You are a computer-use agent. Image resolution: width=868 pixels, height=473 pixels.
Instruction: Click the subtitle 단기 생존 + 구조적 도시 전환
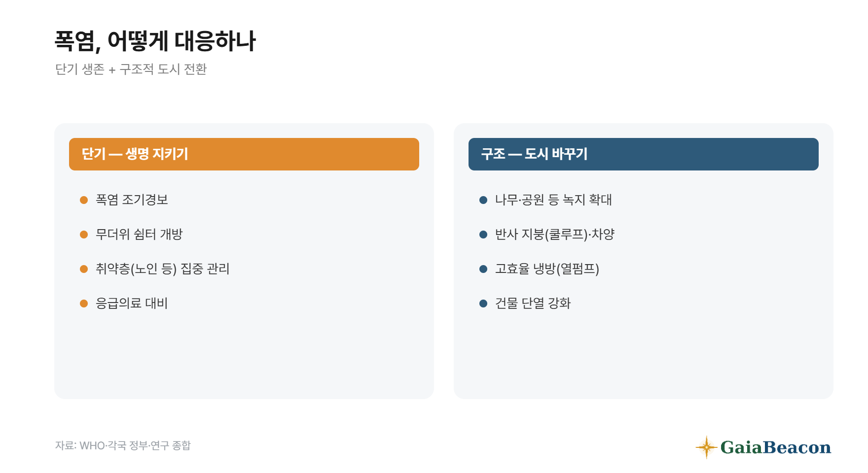pos(131,69)
